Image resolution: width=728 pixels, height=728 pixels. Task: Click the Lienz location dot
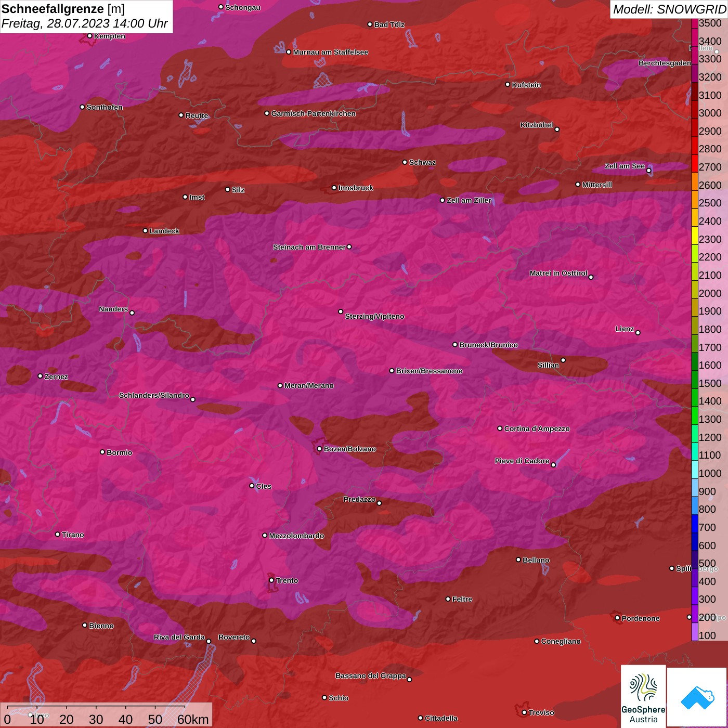coord(638,333)
